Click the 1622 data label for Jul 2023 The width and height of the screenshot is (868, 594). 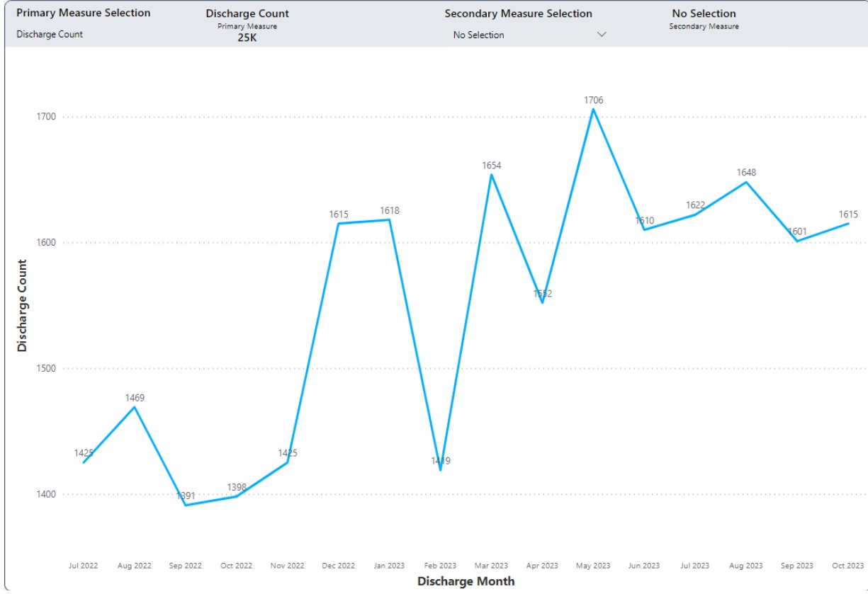coord(695,205)
